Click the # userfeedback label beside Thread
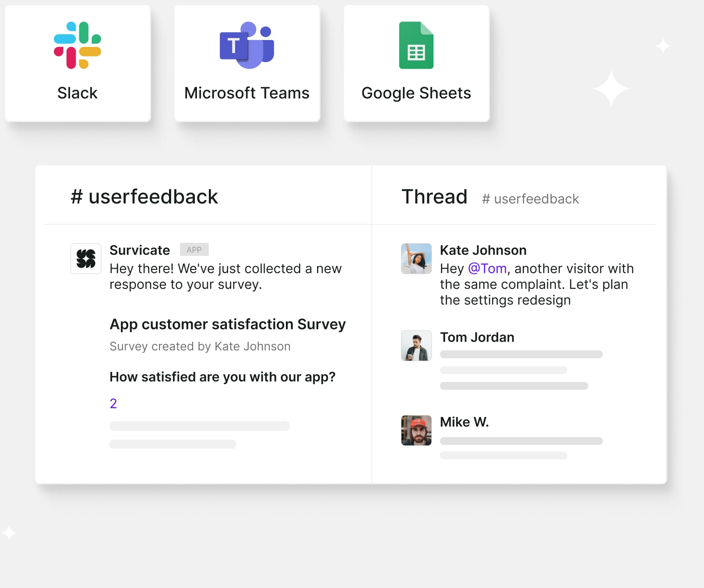The width and height of the screenshot is (704, 588). (x=531, y=199)
